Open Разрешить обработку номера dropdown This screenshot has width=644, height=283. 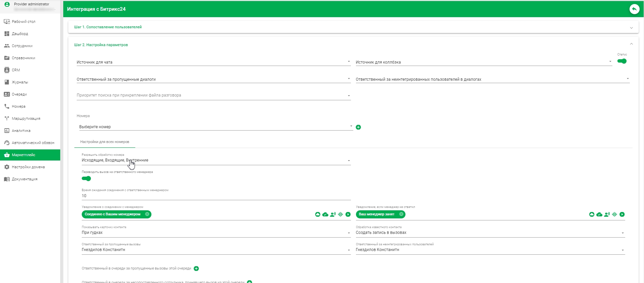point(216,160)
